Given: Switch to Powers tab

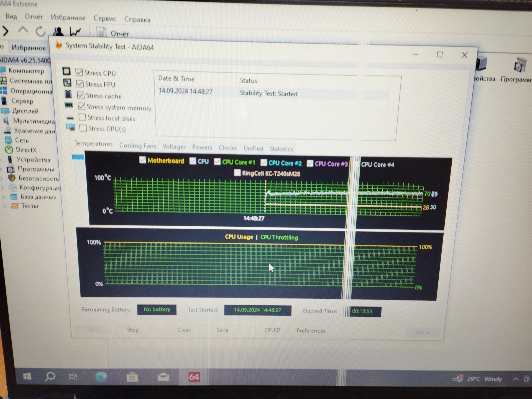Looking at the screenshot, I should tap(202, 147).
